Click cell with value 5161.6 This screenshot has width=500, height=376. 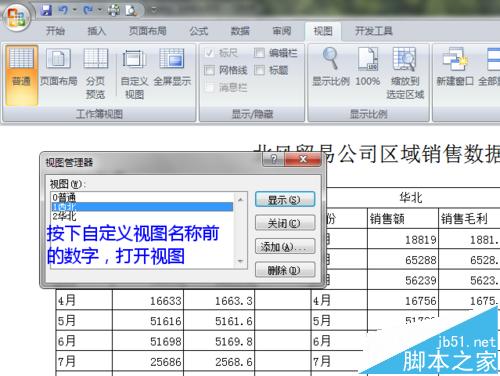pyautogui.click(x=219, y=321)
